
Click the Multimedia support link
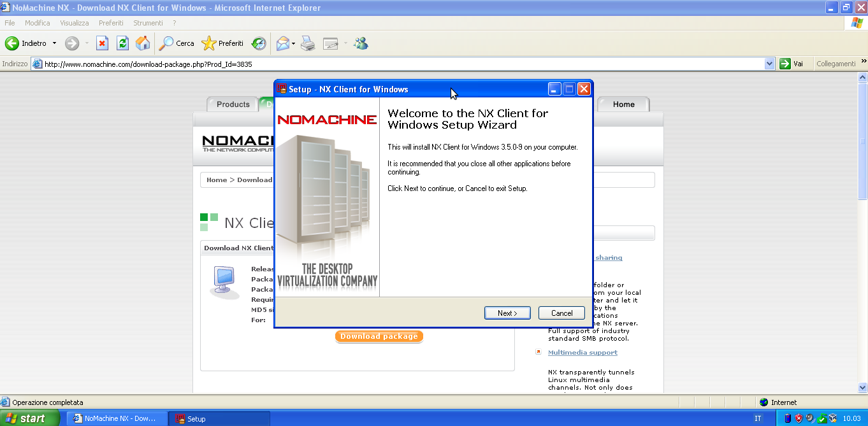pyautogui.click(x=582, y=352)
